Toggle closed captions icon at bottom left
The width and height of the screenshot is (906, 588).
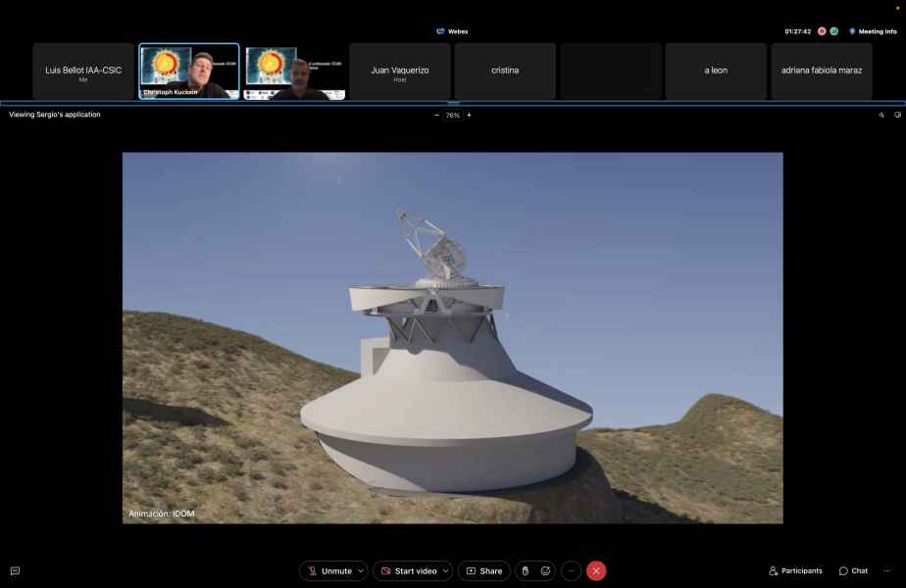click(15, 570)
